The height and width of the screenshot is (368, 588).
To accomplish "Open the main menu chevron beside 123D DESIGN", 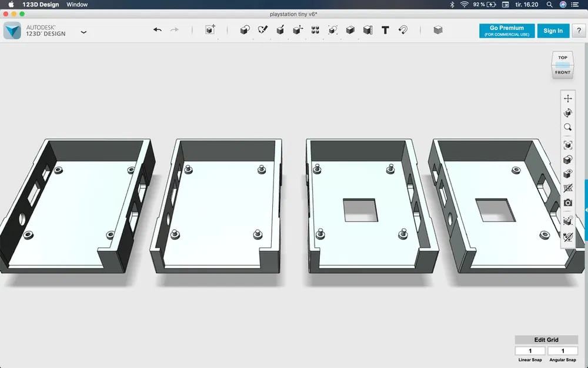I will (x=83, y=32).
